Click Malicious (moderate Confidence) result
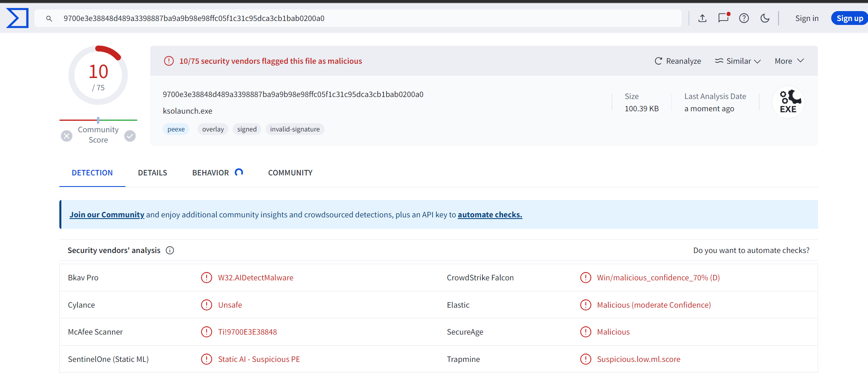The image size is (868, 373). [x=654, y=305]
